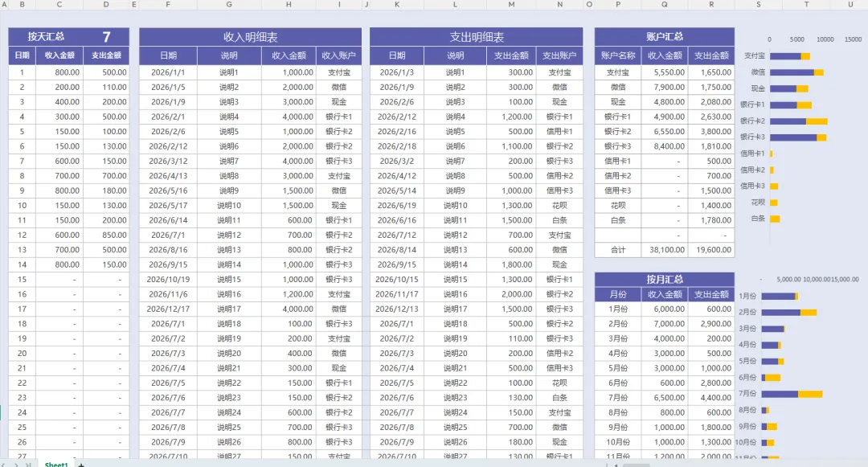
Task: Select column C header
Action: (59, 5)
